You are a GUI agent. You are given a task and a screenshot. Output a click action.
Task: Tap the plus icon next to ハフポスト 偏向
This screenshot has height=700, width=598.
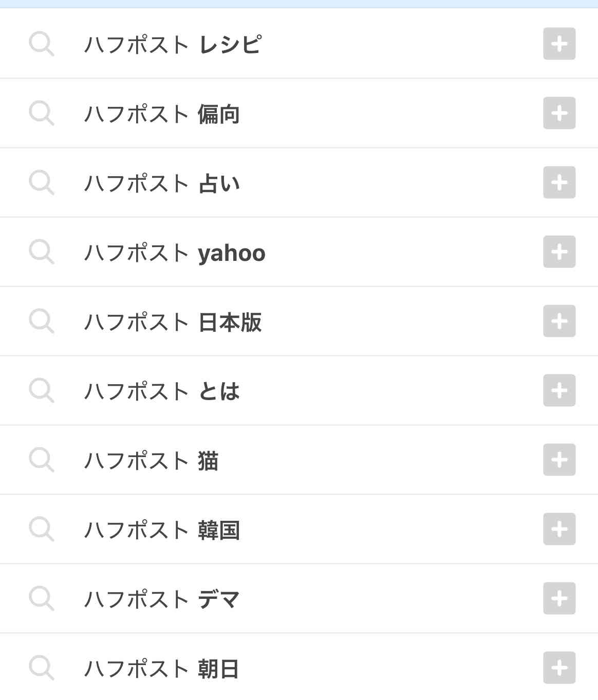pyautogui.click(x=559, y=113)
